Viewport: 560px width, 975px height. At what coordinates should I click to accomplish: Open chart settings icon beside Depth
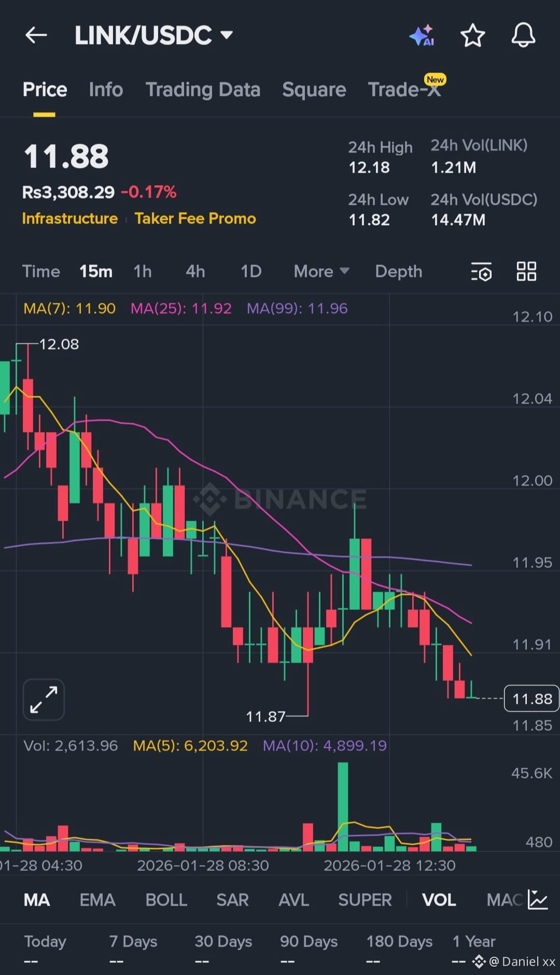(481, 272)
